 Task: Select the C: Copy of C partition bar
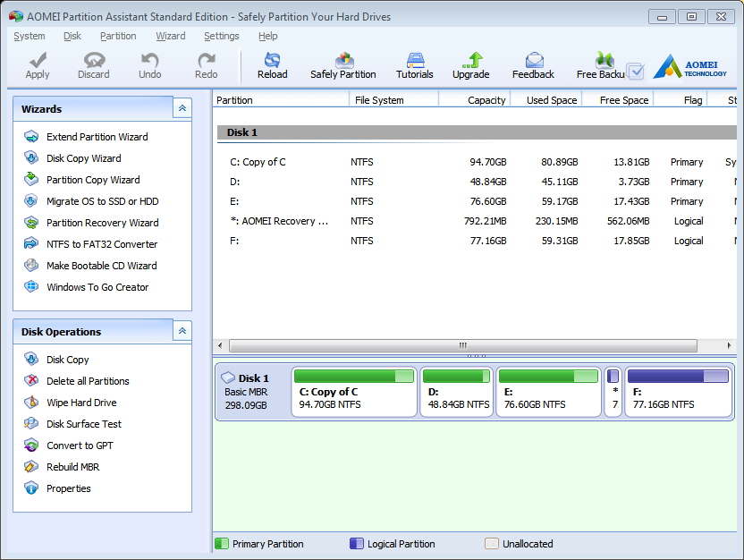[x=354, y=392]
